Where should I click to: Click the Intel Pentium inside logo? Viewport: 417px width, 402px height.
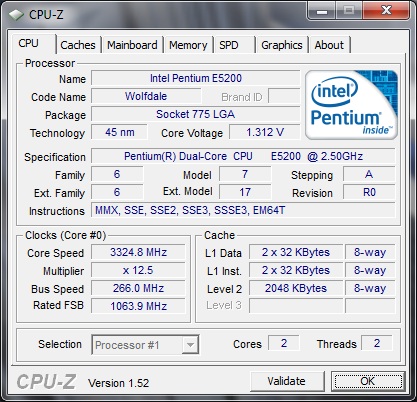tap(351, 105)
